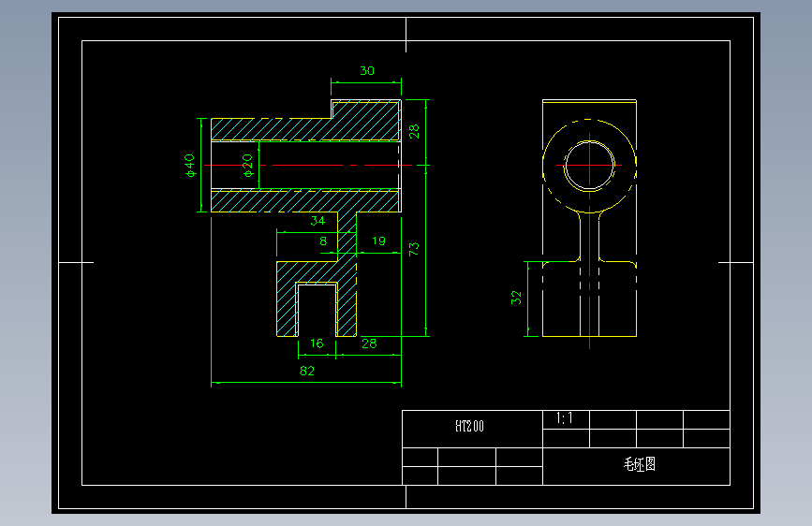The height and width of the screenshot is (526, 812).
Task: Select the inner bore circle in side view
Action: click(589, 166)
